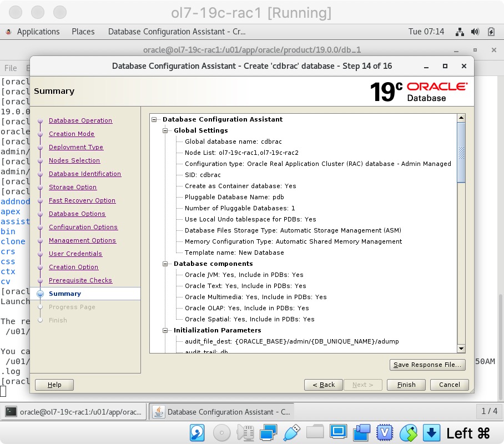The image size is (504, 444).
Task: Select audit_file_dest parameter row
Action: [291, 341]
